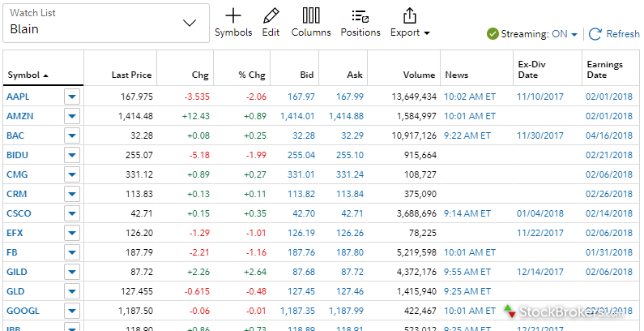The image size is (644, 331).
Task: Expand the BIDU row action dropdown
Action: coord(72,156)
